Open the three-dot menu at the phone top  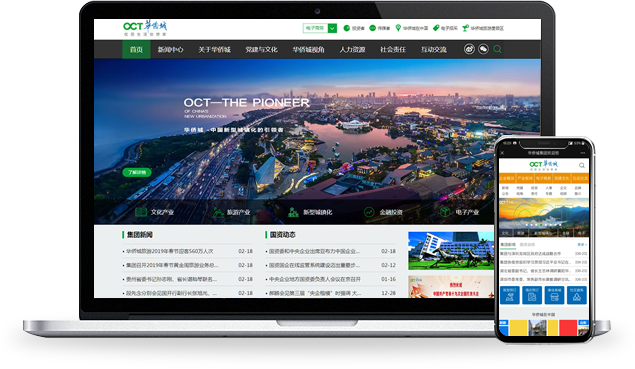pyautogui.click(x=583, y=153)
